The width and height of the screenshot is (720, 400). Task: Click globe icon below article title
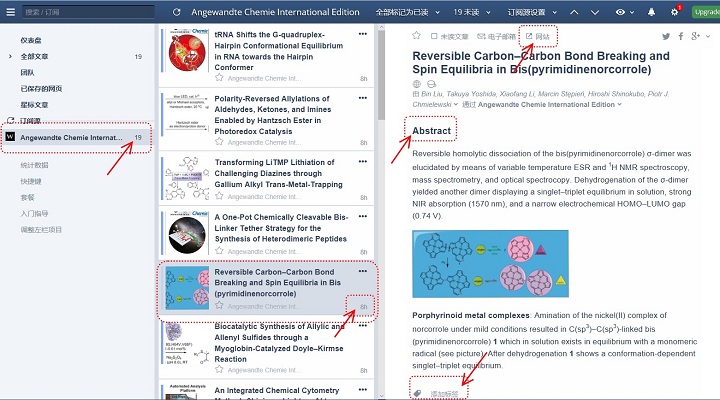[417, 84]
